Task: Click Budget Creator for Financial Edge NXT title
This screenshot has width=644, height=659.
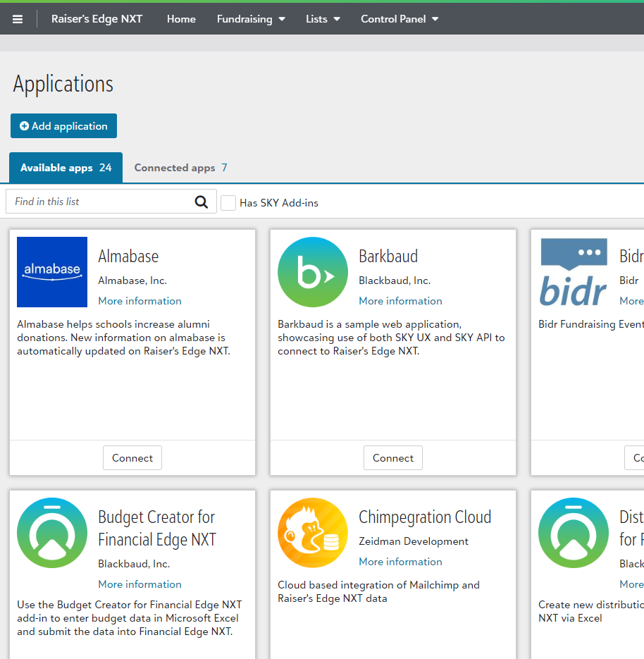Action: tap(156, 529)
